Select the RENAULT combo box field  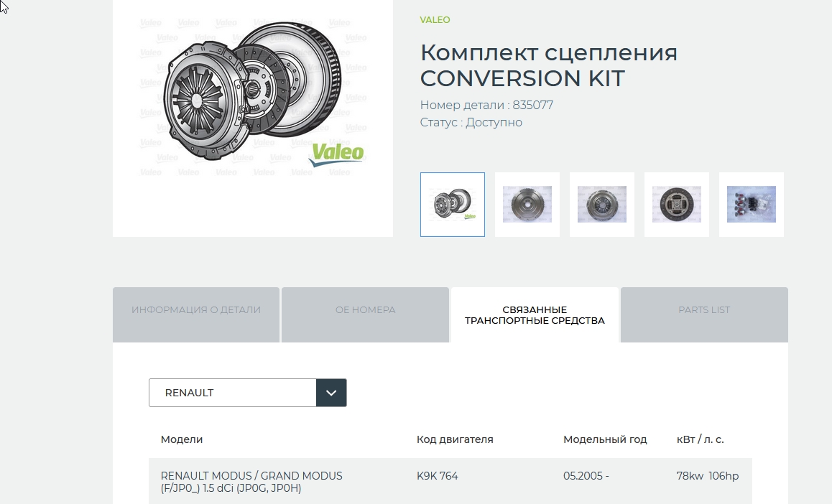pos(247,393)
